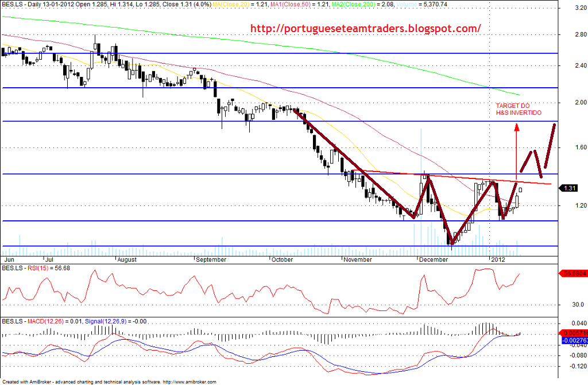Click the 2.40 price axis label
588x385 pixels.
click(x=581, y=65)
